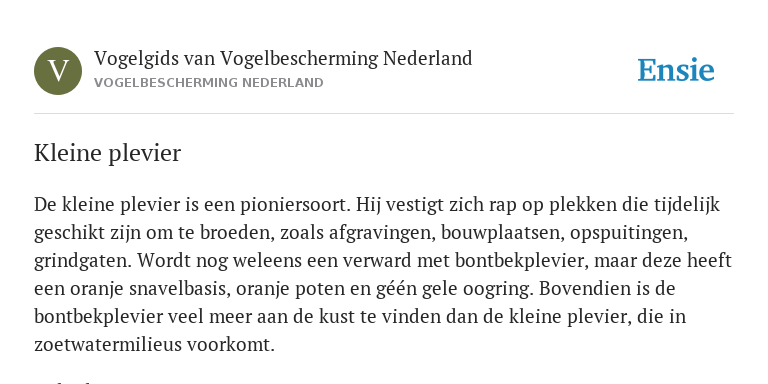The width and height of the screenshot is (768, 384).
Task: Click the partially visible heading at bottom
Action: point(64,381)
